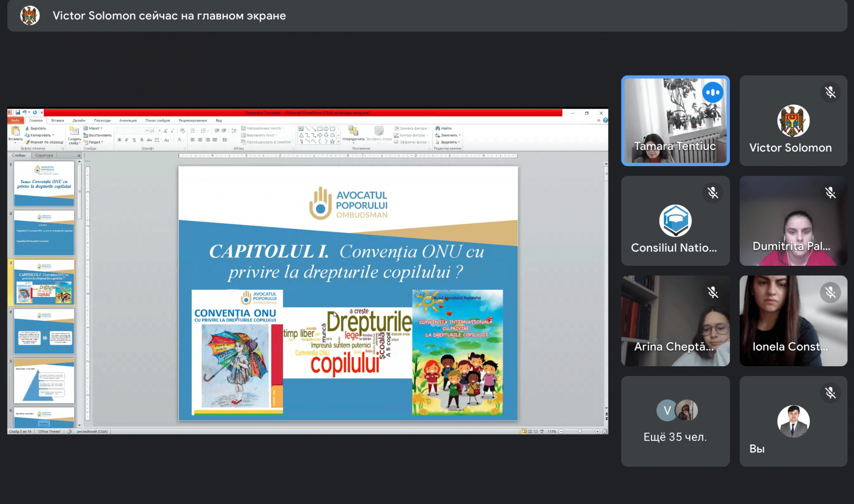Image resolution: width=854 pixels, height=504 pixels.
Task: Click muted mic on Ionela Const... tile
Action: click(830, 292)
